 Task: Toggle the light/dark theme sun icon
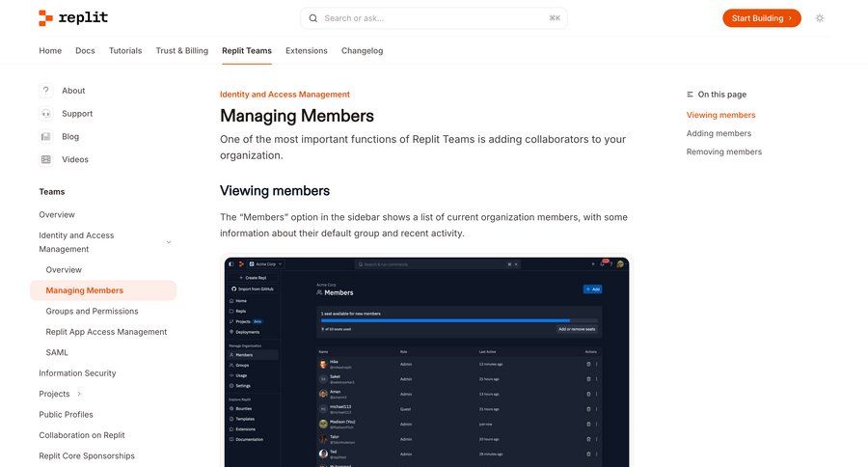click(820, 18)
